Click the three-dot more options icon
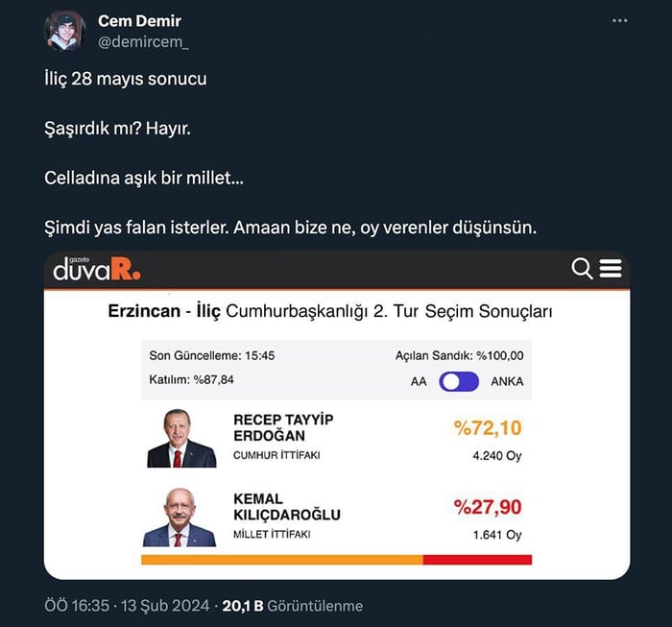 (622, 21)
